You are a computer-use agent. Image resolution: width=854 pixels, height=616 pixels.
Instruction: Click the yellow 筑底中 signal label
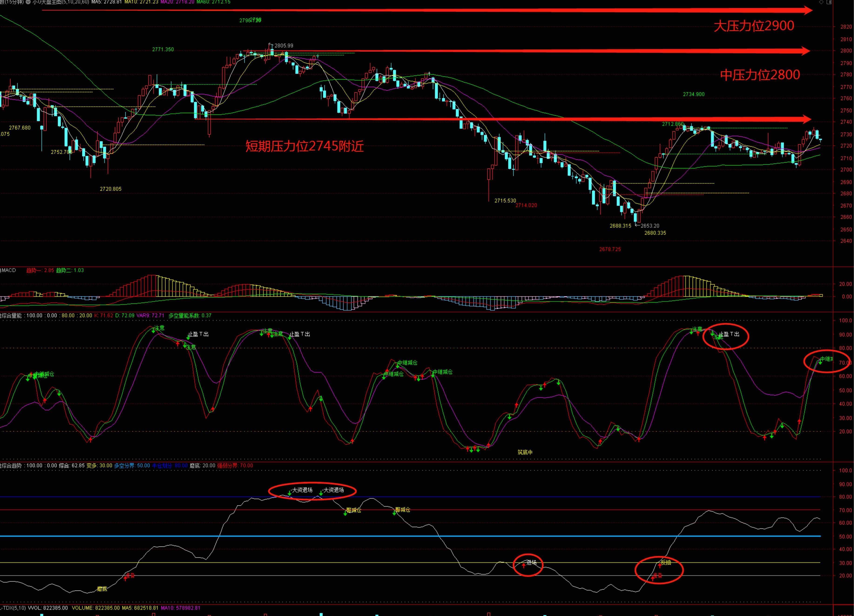(x=525, y=452)
